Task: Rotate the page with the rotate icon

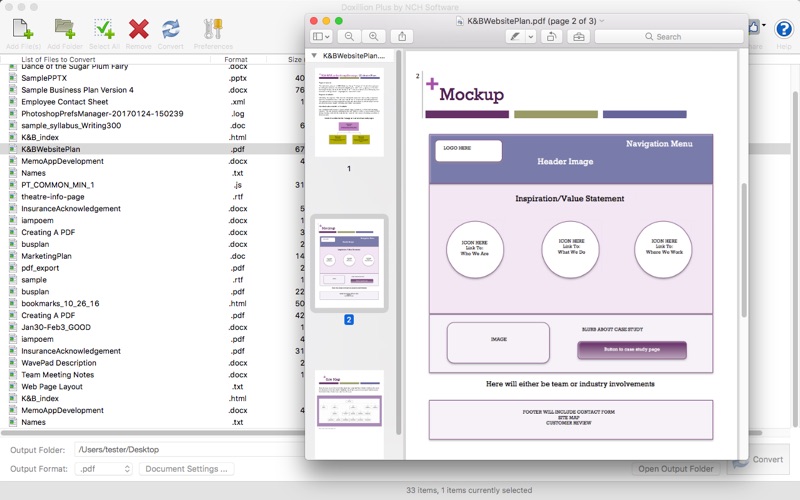Action: coord(552,36)
